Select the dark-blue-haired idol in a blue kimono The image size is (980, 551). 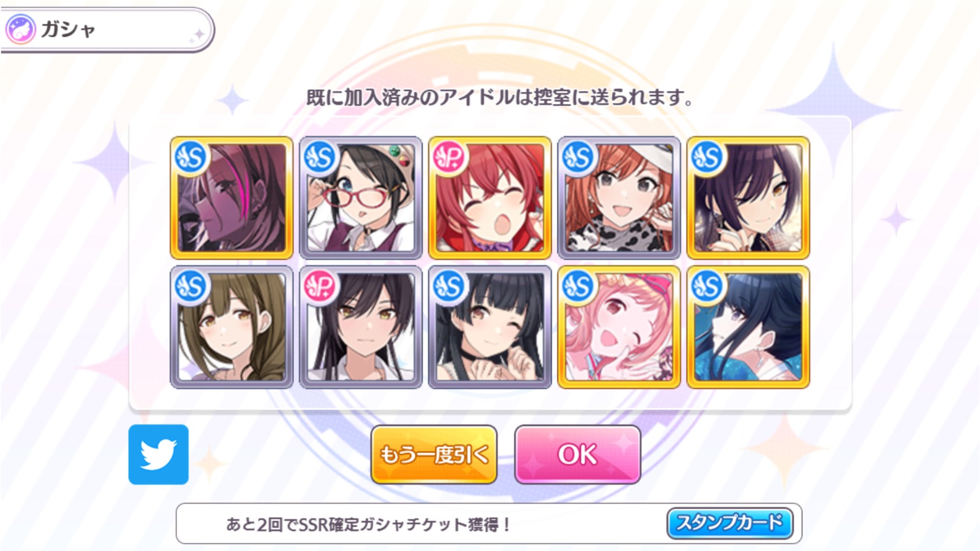tap(748, 327)
